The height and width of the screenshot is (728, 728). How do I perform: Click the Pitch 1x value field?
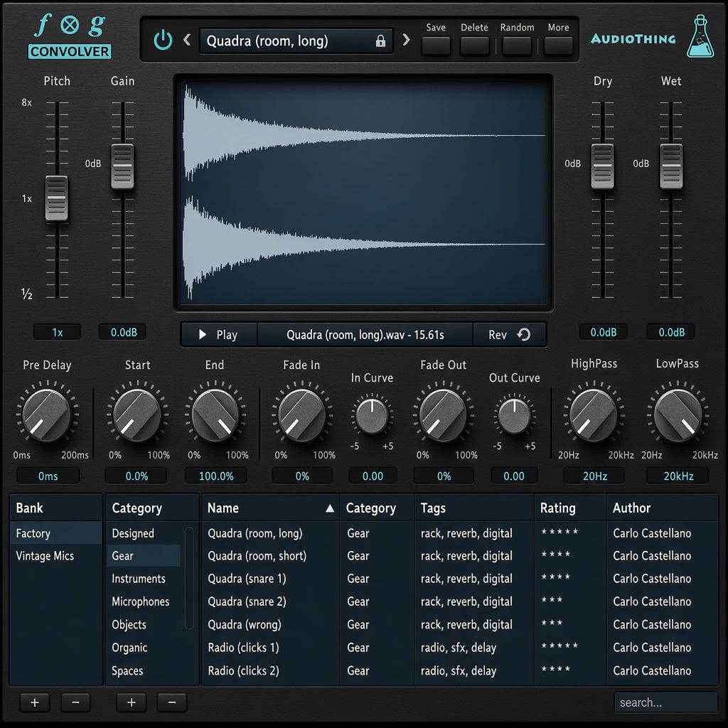(x=57, y=332)
